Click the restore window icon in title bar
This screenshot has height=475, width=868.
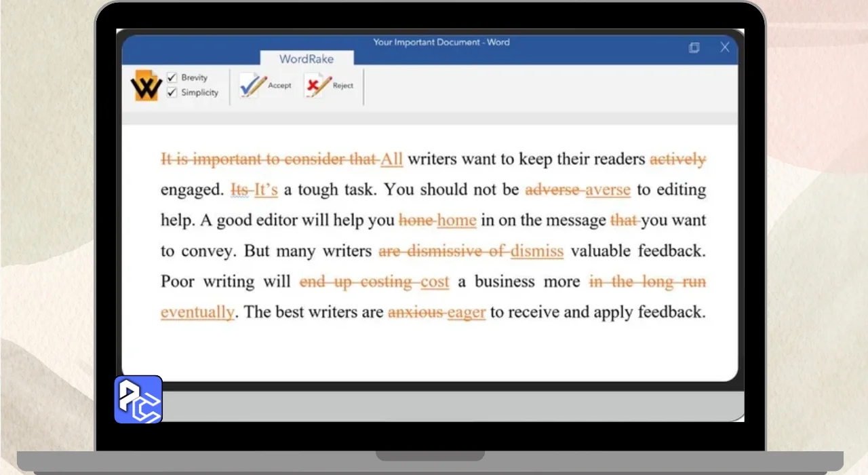click(x=694, y=47)
